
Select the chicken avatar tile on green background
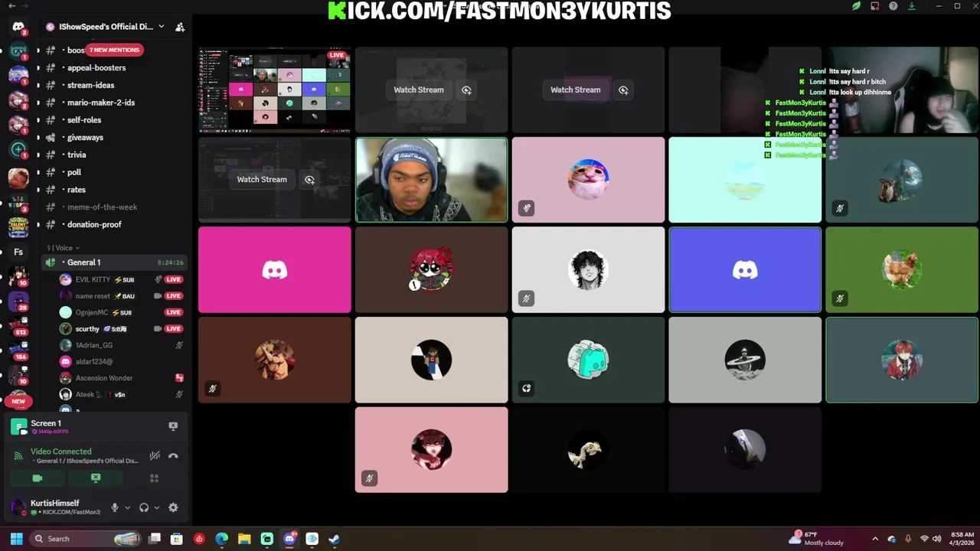click(902, 269)
